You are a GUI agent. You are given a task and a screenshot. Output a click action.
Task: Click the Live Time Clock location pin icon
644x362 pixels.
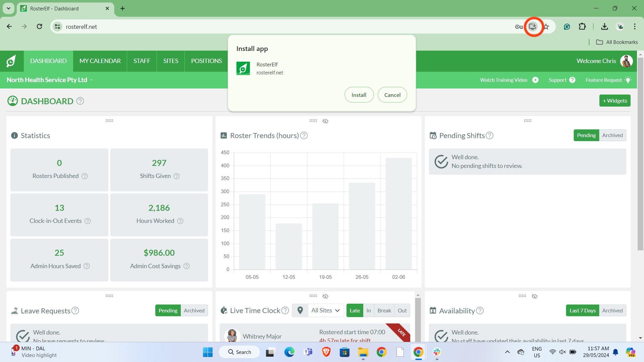point(300,310)
